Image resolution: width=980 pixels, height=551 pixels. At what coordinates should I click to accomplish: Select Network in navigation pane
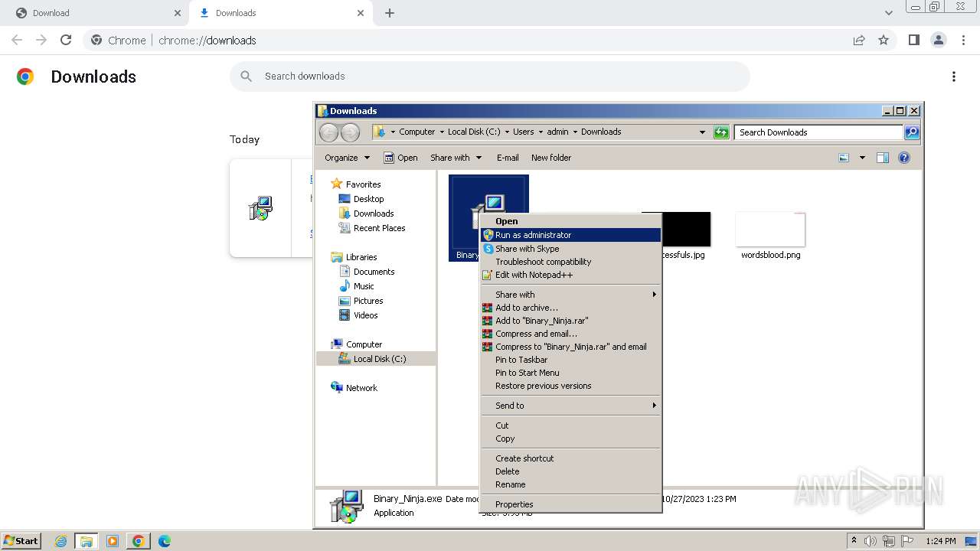354,388
